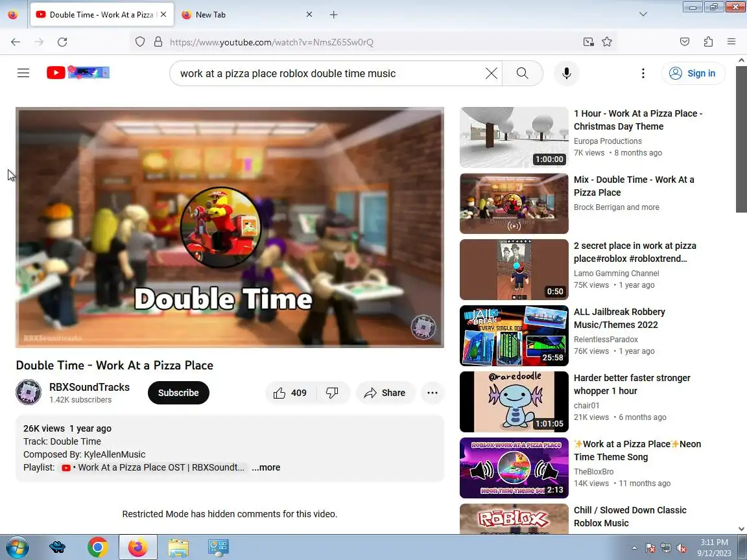The width and height of the screenshot is (747, 560).
Task: Launch Chrome from the taskbar
Action: pos(97,547)
